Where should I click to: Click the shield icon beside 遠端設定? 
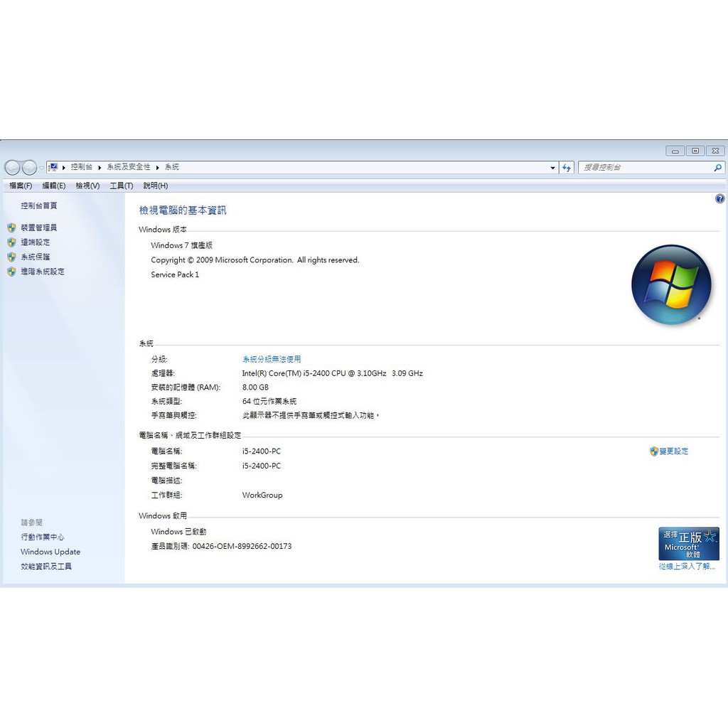[11, 242]
